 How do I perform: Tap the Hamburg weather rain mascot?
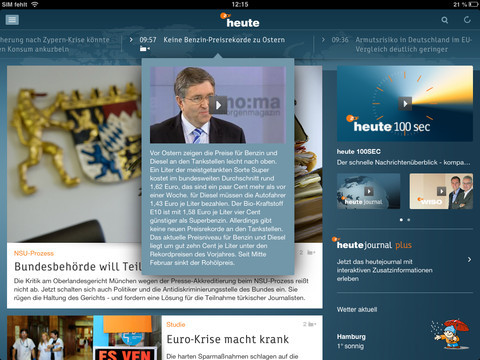(451, 334)
